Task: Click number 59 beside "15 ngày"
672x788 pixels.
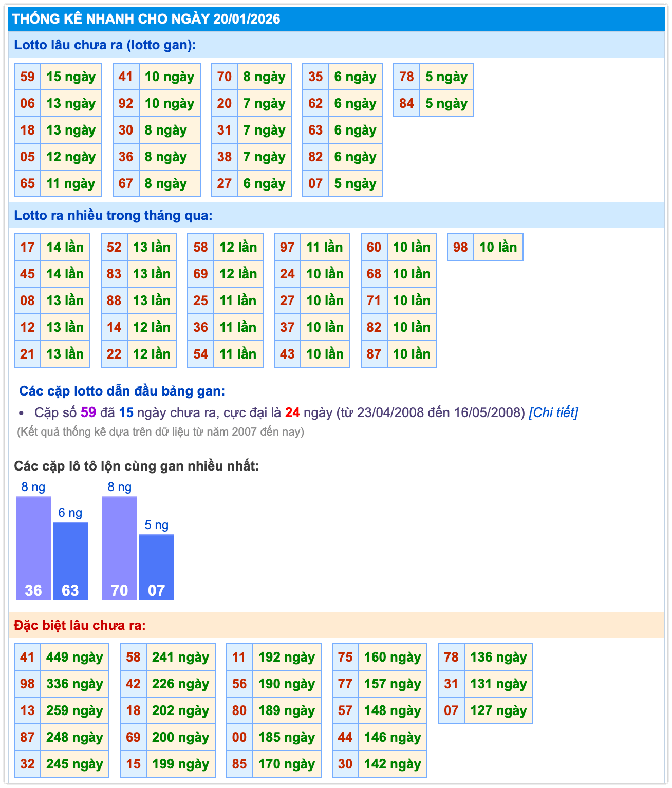Action: coord(27,77)
